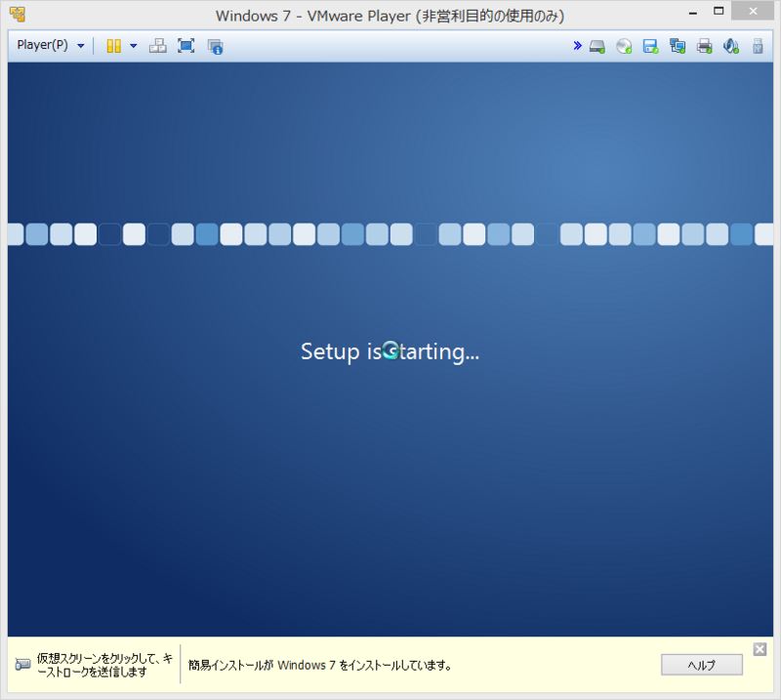Maximize the VMware Player window

(719, 12)
